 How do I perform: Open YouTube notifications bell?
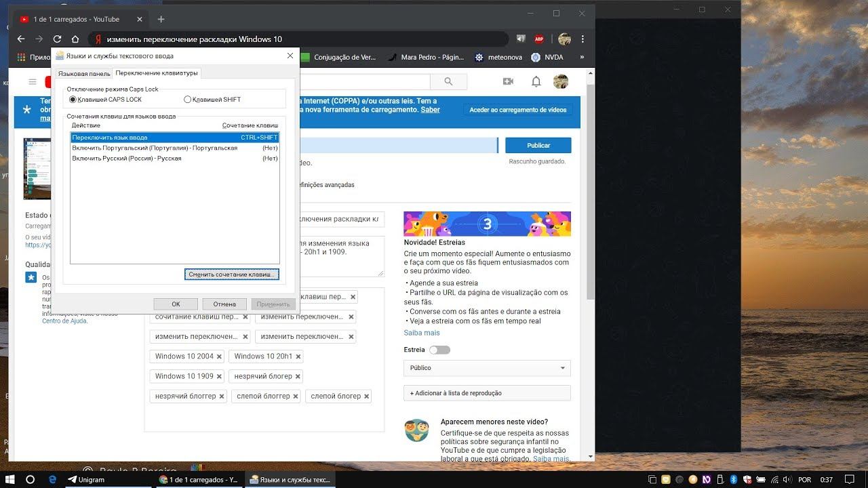click(x=536, y=81)
